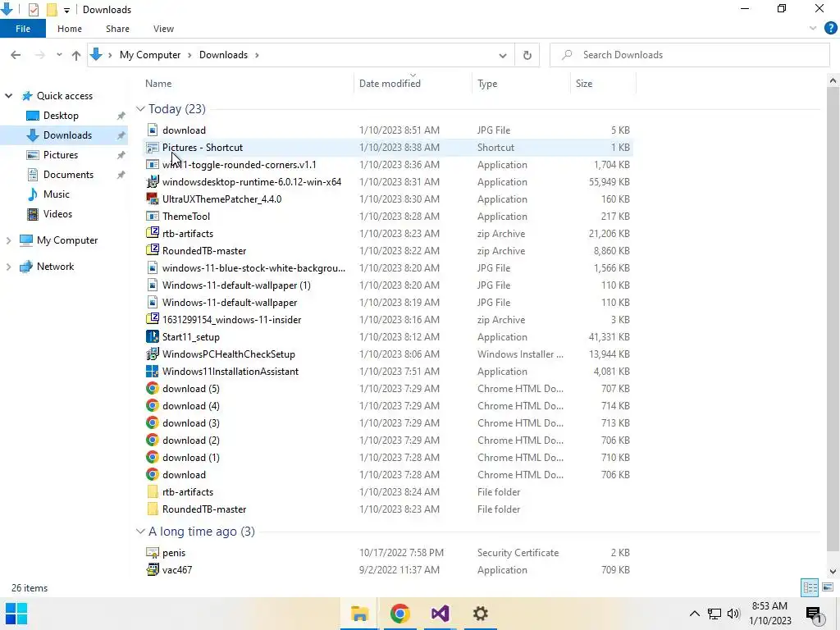Select windowsdesktop-runtime-6.0.12-win-x64 installer icon

pos(152,181)
